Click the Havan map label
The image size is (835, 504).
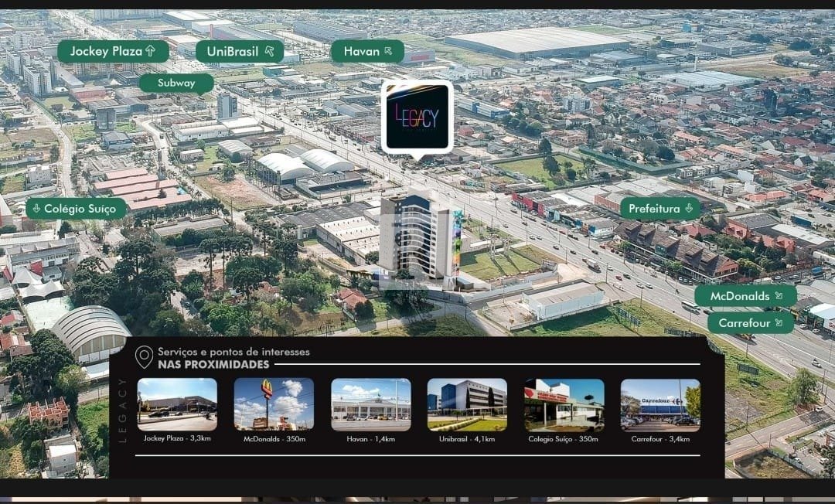click(x=367, y=52)
